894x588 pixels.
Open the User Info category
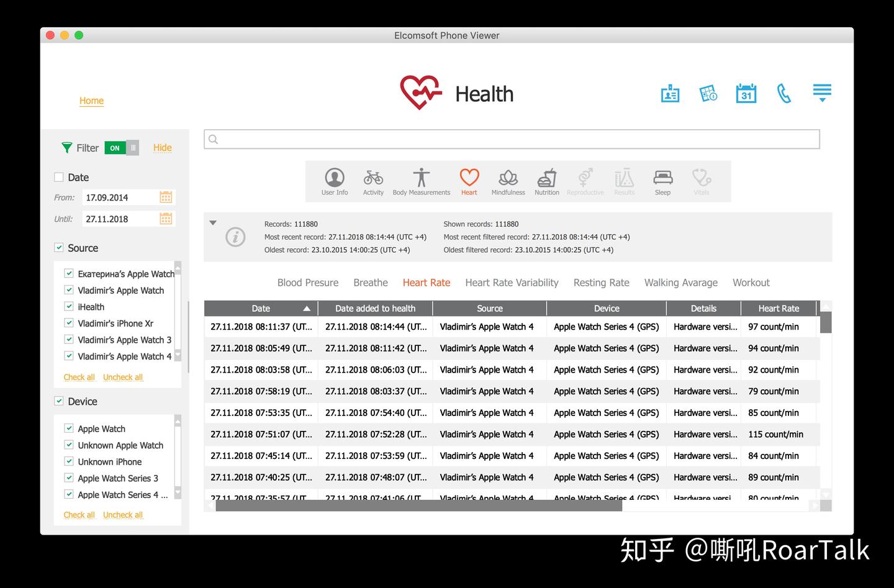tap(334, 180)
